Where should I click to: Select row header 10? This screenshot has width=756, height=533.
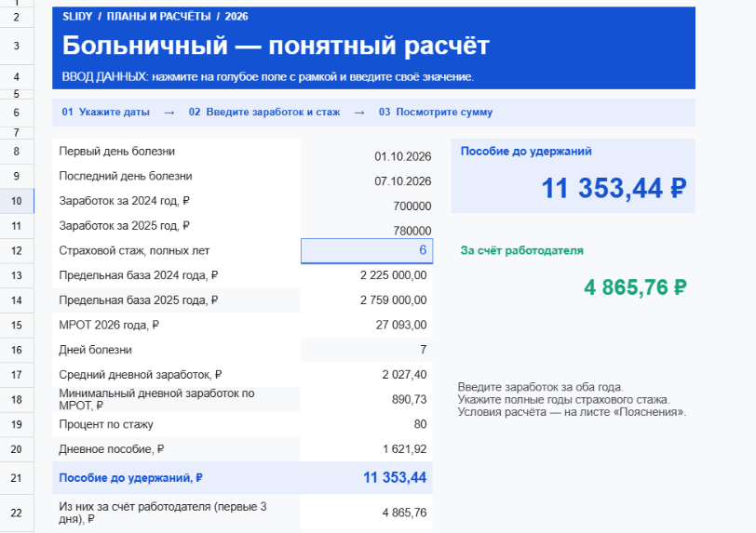(17, 201)
